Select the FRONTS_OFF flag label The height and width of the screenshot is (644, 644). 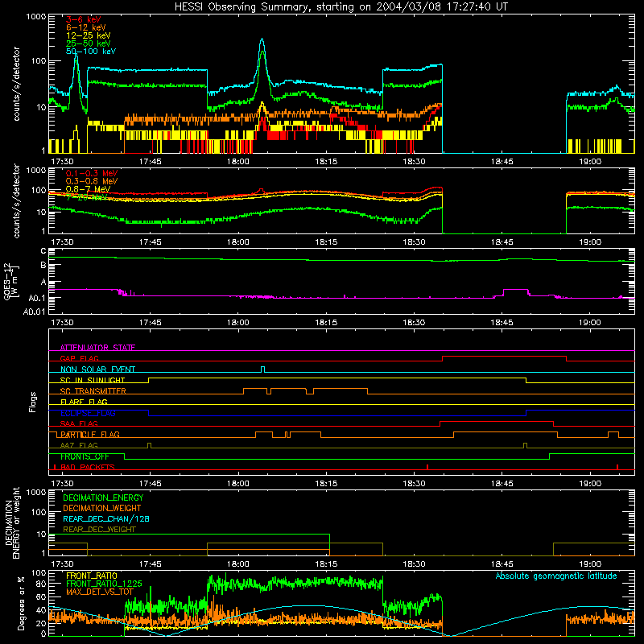pyautogui.click(x=85, y=456)
